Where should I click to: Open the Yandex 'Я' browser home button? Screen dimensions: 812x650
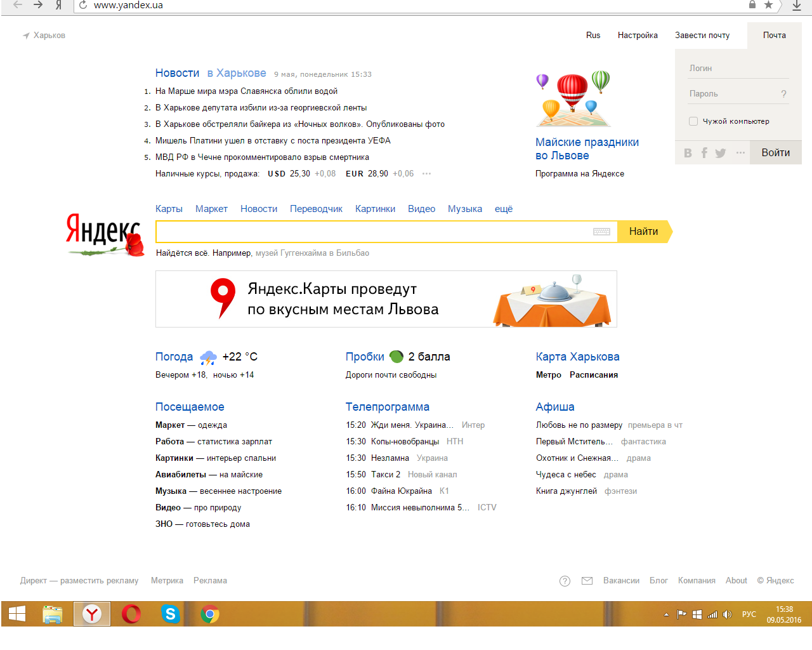coord(58,5)
